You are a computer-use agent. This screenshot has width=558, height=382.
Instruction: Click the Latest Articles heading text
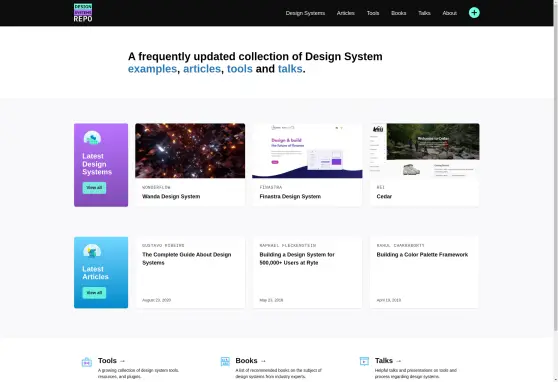[95, 273]
